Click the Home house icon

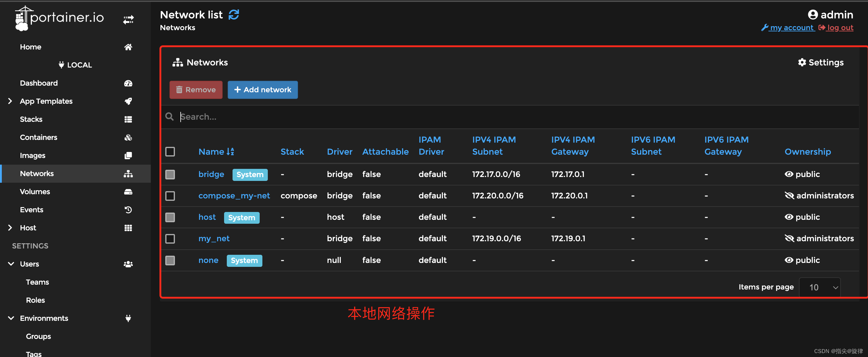click(128, 47)
